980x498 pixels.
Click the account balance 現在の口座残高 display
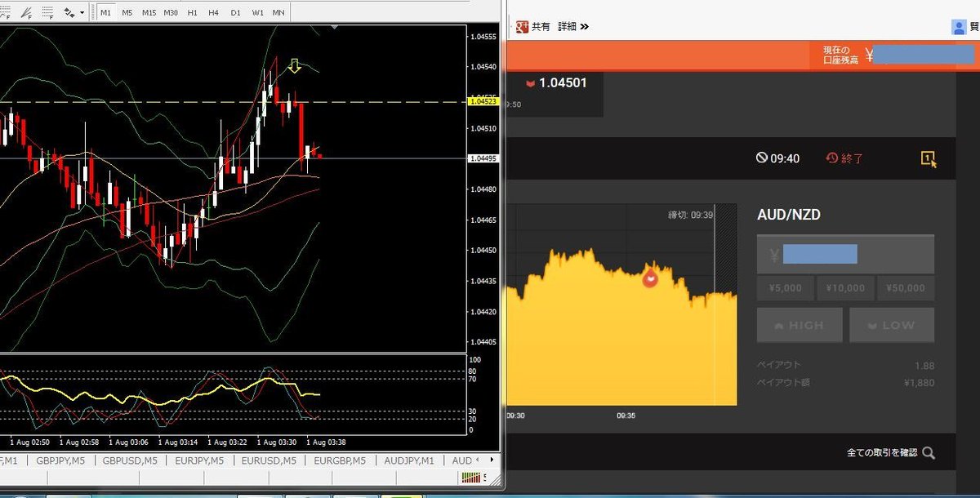897,56
